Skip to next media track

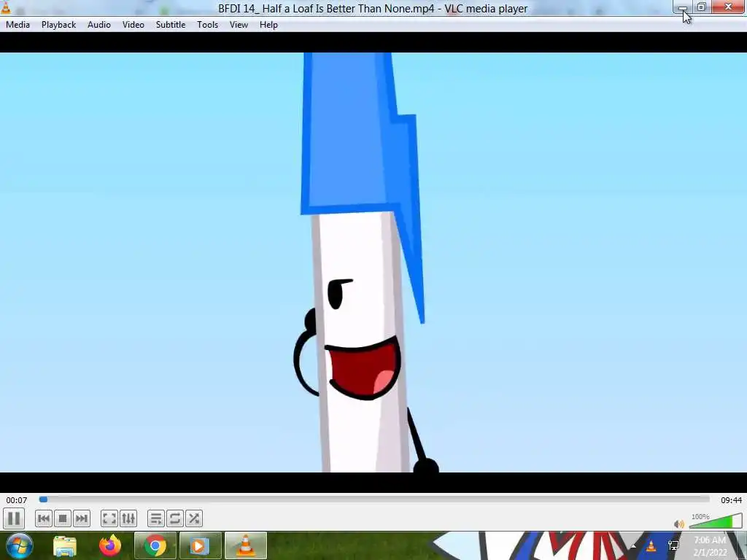(x=82, y=518)
